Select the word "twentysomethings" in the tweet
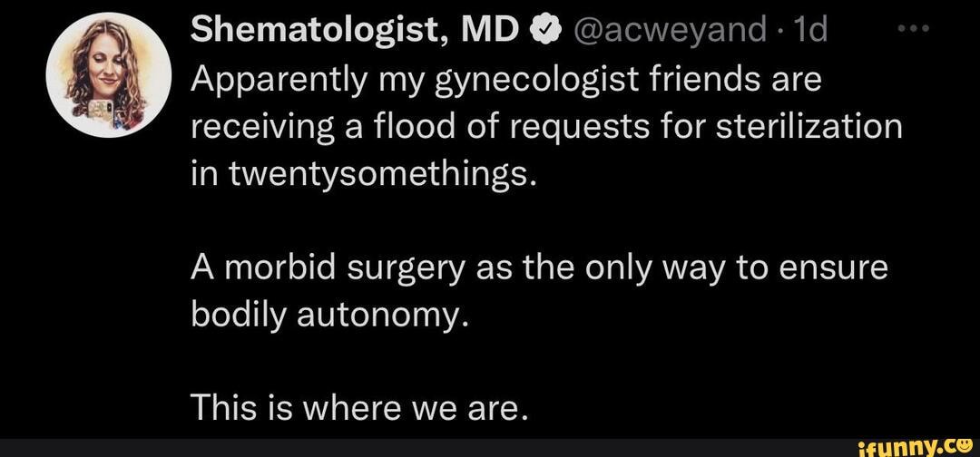Image resolution: width=980 pixels, height=457 pixels. pyautogui.click(x=379, y=171)
